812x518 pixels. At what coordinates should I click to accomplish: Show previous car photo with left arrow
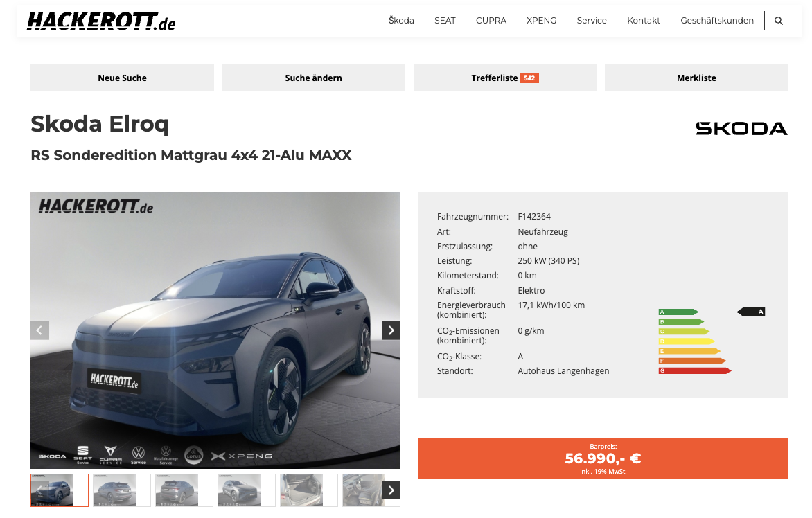(39, 330)
